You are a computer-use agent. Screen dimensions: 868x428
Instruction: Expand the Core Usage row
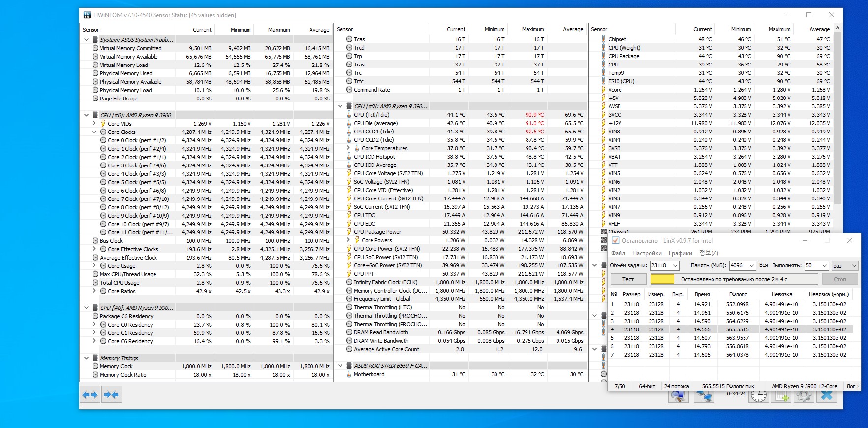[x=94, y=266]
